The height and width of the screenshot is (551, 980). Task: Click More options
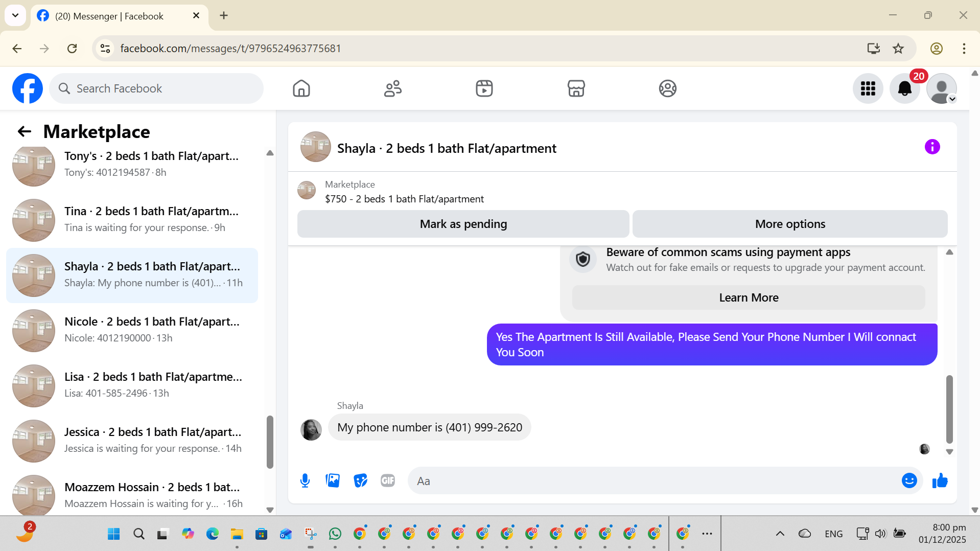tap(790, 224)
